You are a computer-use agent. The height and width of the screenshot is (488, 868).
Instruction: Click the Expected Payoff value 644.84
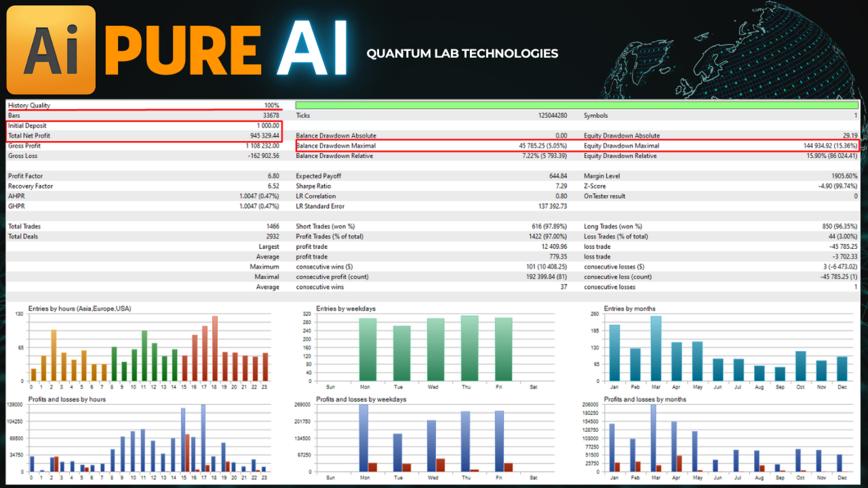(559, 176)
